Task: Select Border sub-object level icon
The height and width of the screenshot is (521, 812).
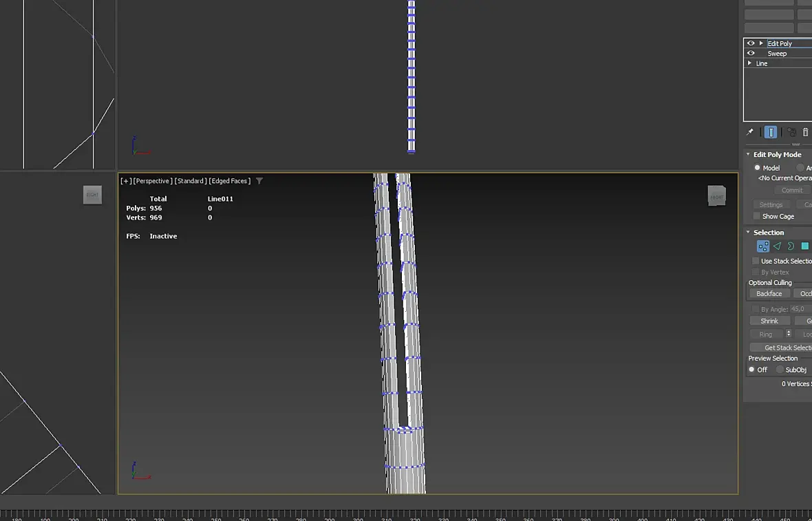Action: [x=791, y=246]
